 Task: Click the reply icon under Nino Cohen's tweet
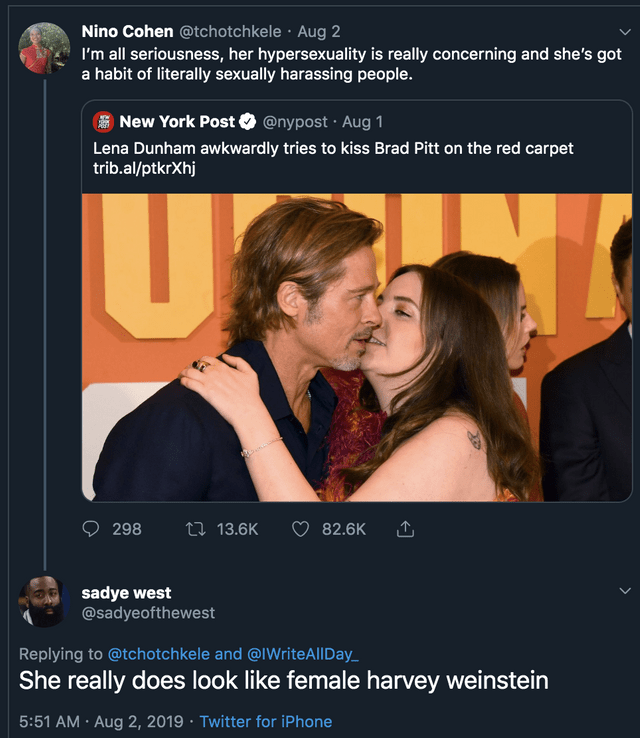pos(92,529)
